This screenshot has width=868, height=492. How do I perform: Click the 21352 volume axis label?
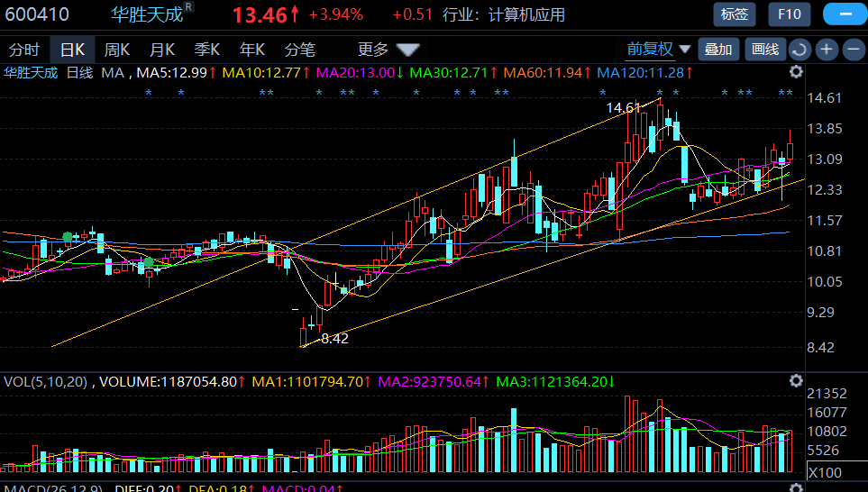coord(827,394)
